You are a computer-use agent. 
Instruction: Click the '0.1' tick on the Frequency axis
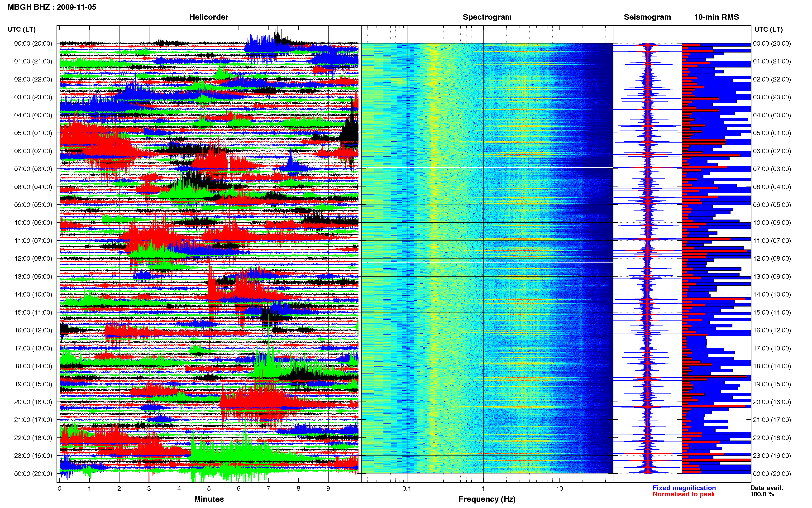tap(407, 489)
